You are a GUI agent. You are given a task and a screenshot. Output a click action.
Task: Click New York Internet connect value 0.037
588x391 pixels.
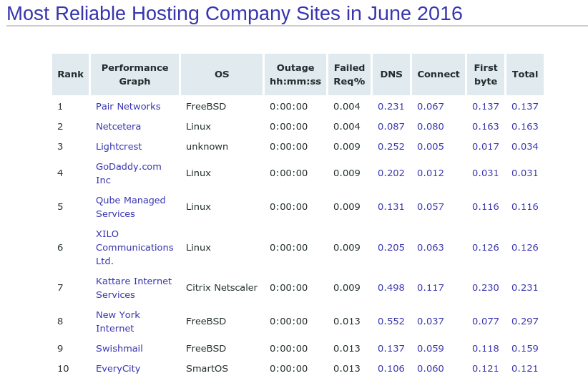pos(430,322)
